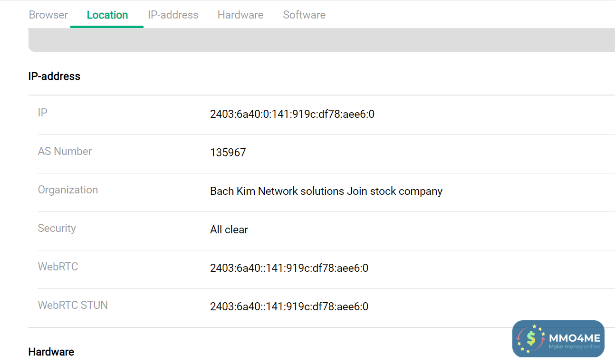
Task: Click the All clear security status
Action: click(229, 230)
